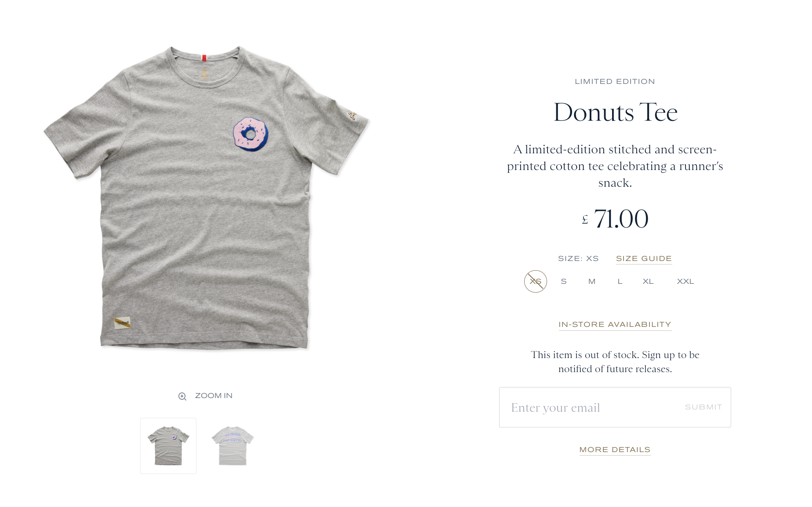The height and width of the screenshot is (507, 812).
Task: Select the front view shirt thumbnail
Action: pyautogui.click(x=168, y=446)
